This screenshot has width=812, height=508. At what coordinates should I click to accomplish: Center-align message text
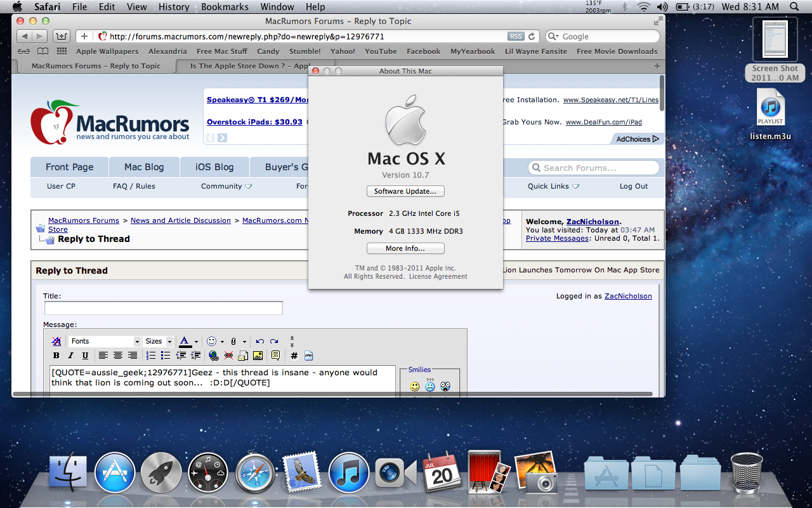click(x=117, y=356)
